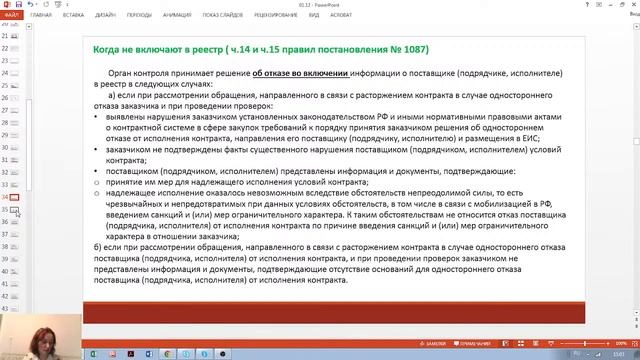The width and height of the screenshot is (640, 360).
Task: Start Slide Show icon in status bar
Action: point(551,344)
